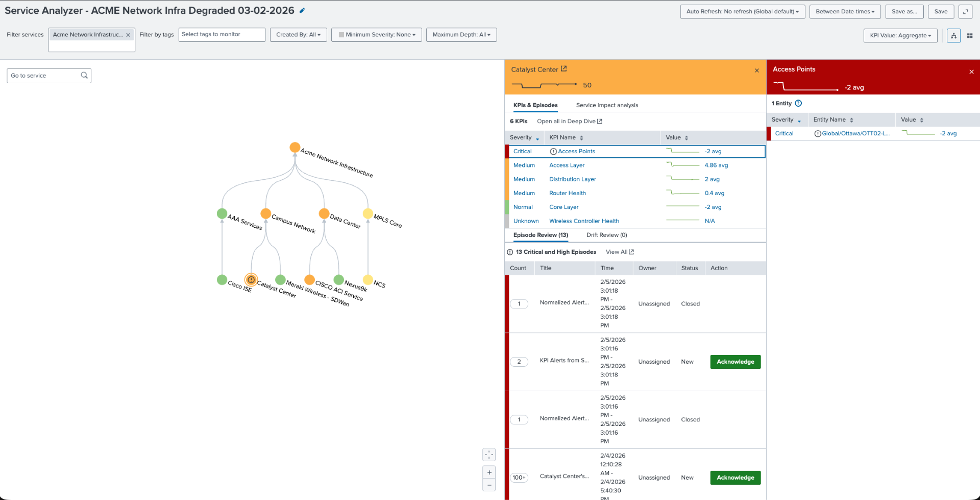The height and width of the screenshot is (500, 980).
Task: Switch to tile view layout
Action: point(970,36)
